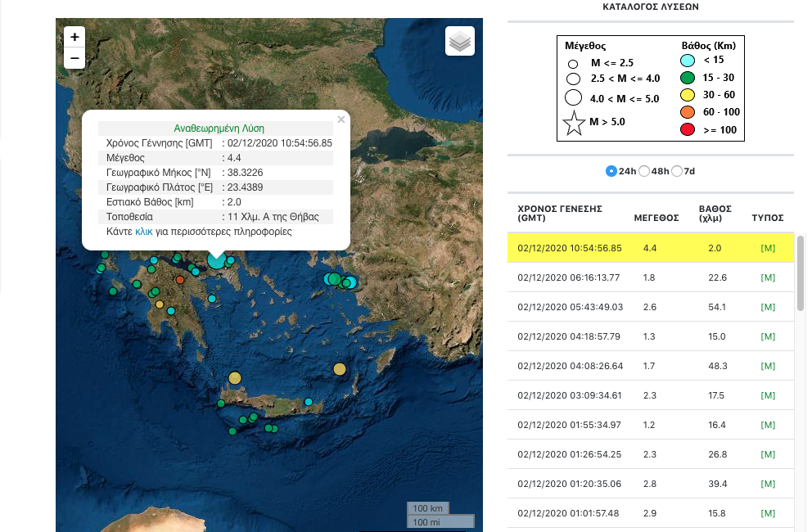The width and height of the screenshot is (812, 532).
Task: Close the earthquake info popup
Action: click(341, 119)
